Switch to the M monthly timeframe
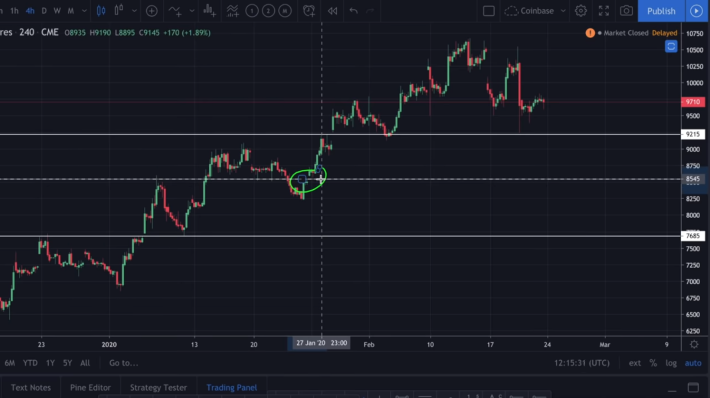Image resolution: width=710 pixels, height=398 pixels. point(71,11)
